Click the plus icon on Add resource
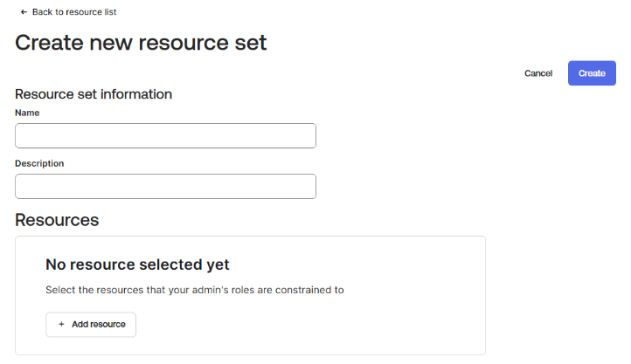Screen dimensions: 631x364 point(61,324)
